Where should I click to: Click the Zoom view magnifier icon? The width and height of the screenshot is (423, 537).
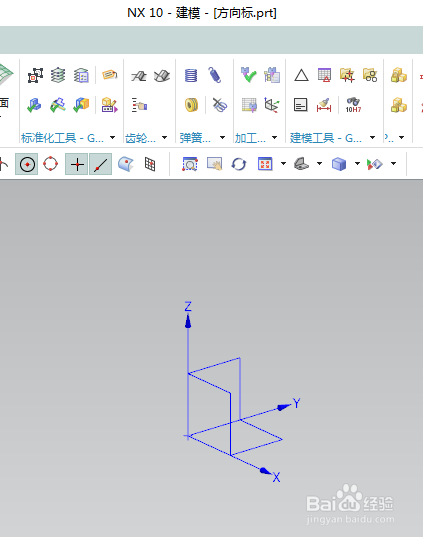click(x=190, y=164)
